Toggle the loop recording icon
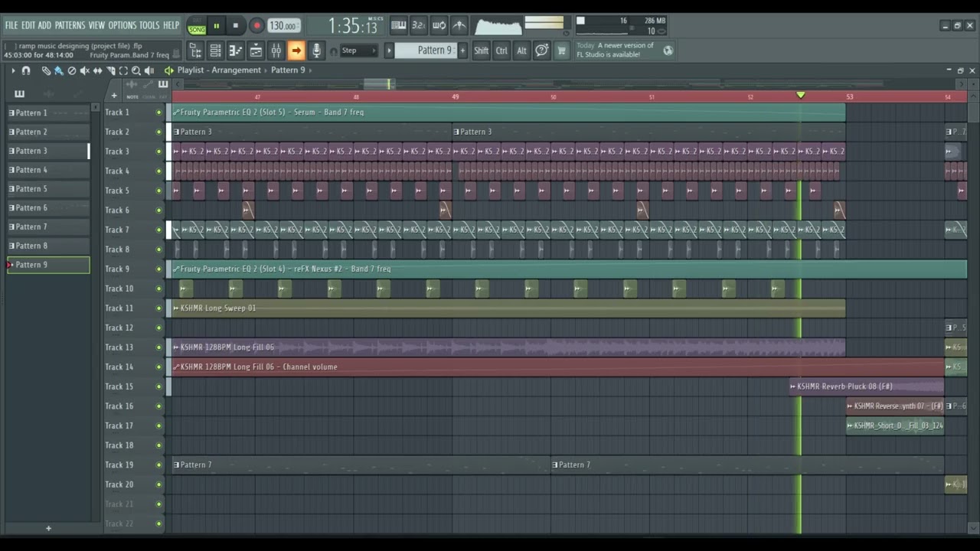The height and width of the screenshot is (551, 980). (439, 25)
